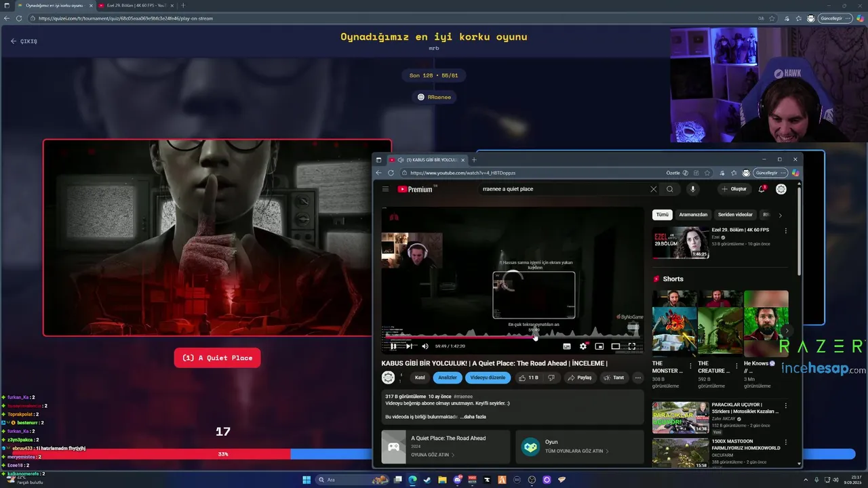
Task: Open the #rraenee hashtag link
Action: (463, 396)
